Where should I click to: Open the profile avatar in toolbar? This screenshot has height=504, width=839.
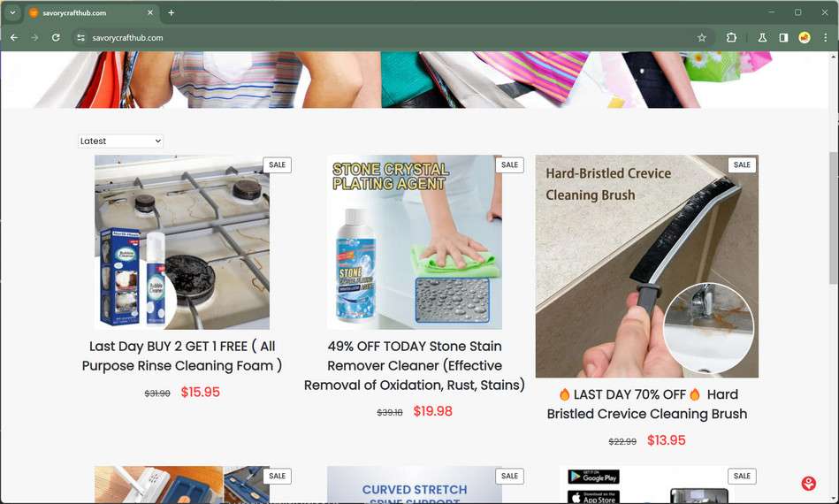click(805, 37)
